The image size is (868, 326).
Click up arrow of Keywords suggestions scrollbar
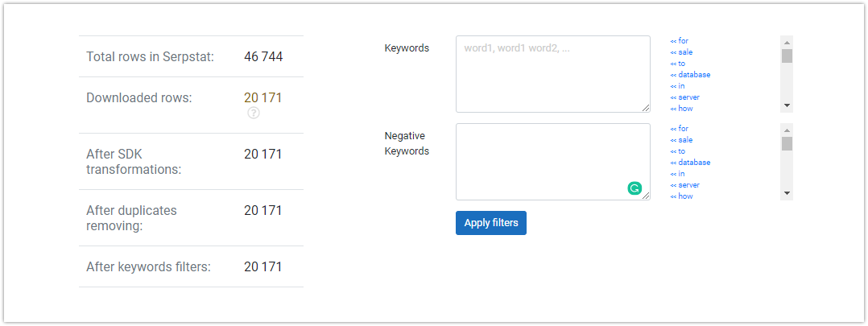pyautogui.click(x=787, y=42)
